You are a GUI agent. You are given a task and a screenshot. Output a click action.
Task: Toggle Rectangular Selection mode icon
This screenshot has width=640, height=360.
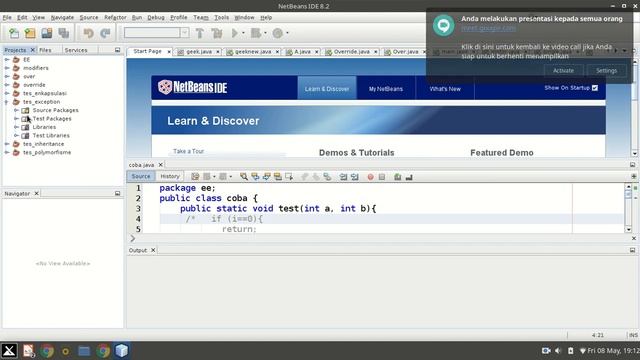(x=289, y=177)
